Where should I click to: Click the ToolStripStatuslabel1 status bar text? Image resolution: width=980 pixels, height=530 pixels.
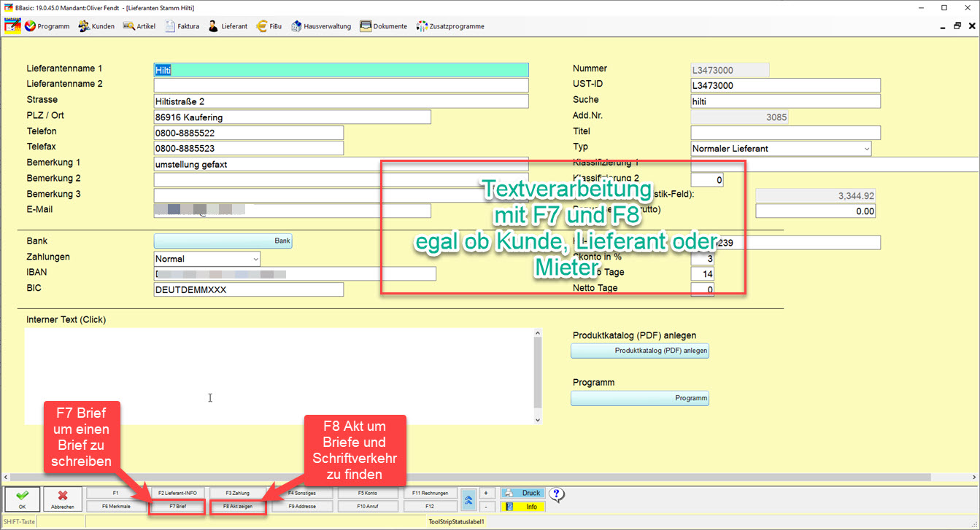pyautogui.click(x=456, y=522)
